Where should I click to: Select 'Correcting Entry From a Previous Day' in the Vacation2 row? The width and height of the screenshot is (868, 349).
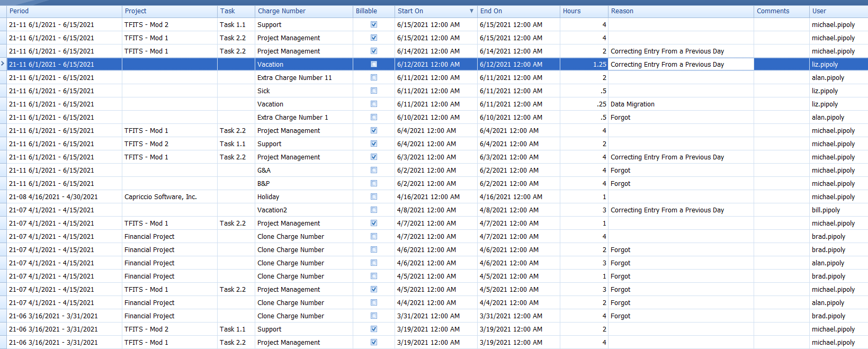pos(681,210)
